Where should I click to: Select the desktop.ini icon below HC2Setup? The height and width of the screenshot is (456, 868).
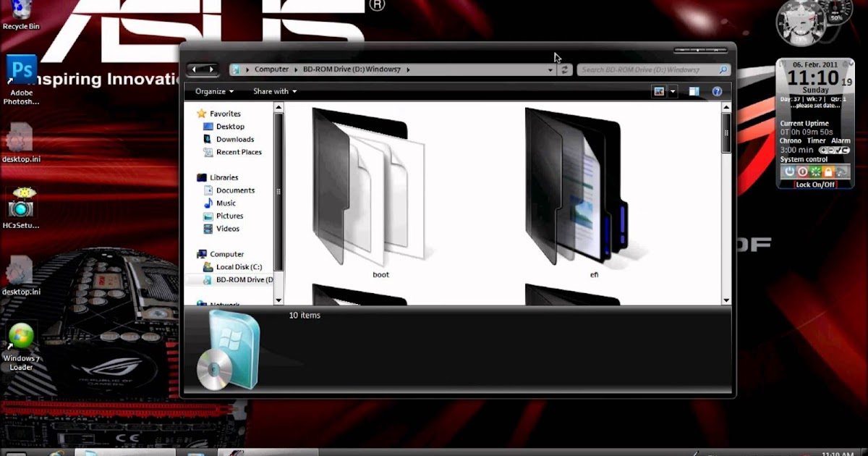click(20, 276)
